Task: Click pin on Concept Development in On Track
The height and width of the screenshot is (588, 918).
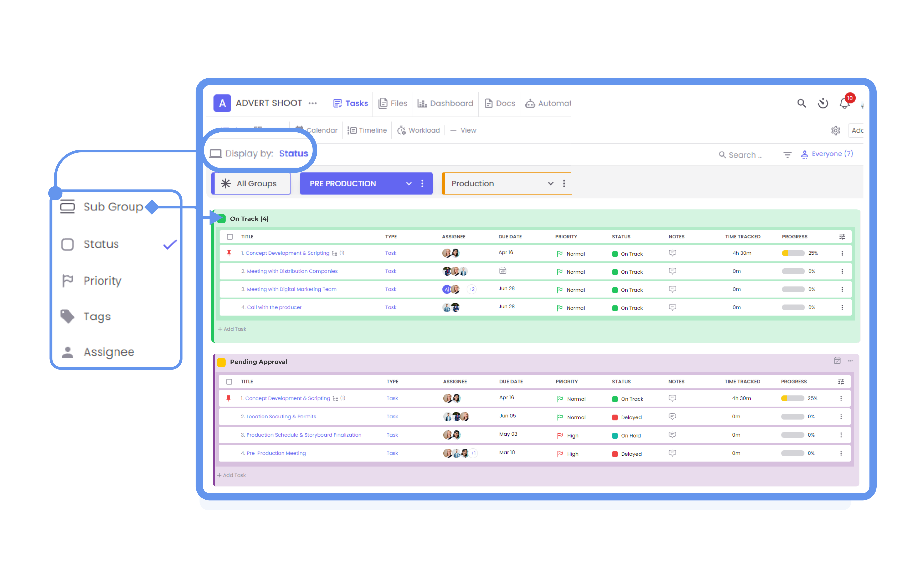Action: click(x=229, y=253)
